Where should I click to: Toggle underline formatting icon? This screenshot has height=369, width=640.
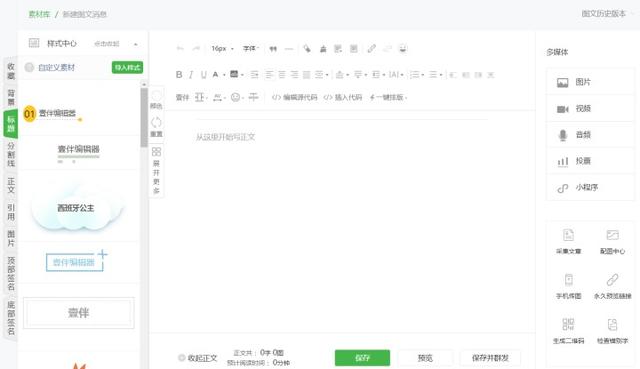coord(203,75)
